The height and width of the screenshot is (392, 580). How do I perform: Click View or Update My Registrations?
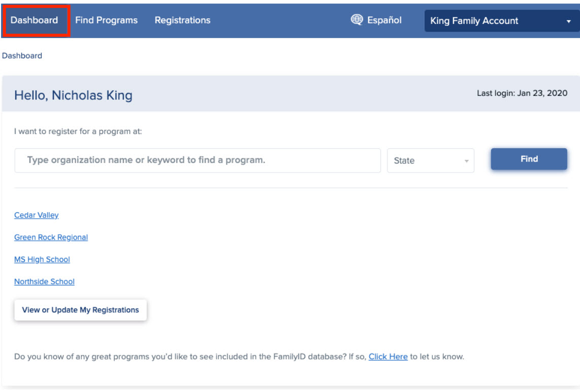[x=81, y=310]
